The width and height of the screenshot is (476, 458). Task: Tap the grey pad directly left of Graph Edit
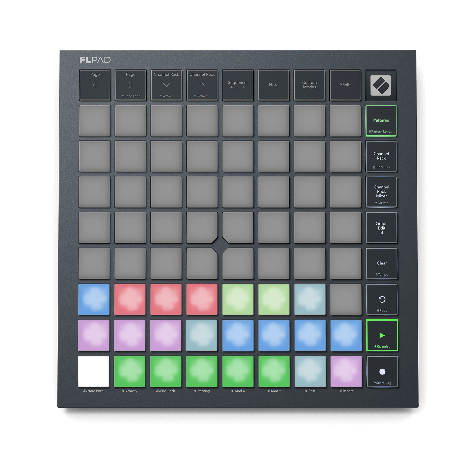pyautogui.click(x=346, y=228)
